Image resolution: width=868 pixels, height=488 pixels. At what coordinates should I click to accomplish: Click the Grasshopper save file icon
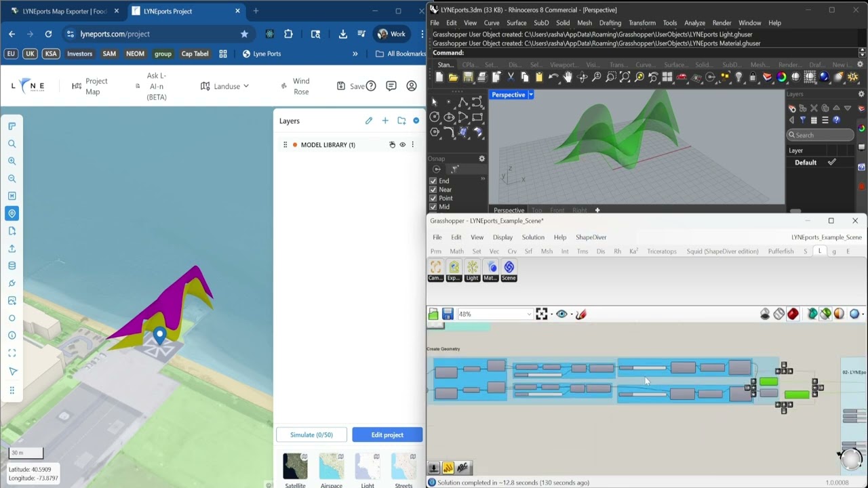click(x=448, y=314)
